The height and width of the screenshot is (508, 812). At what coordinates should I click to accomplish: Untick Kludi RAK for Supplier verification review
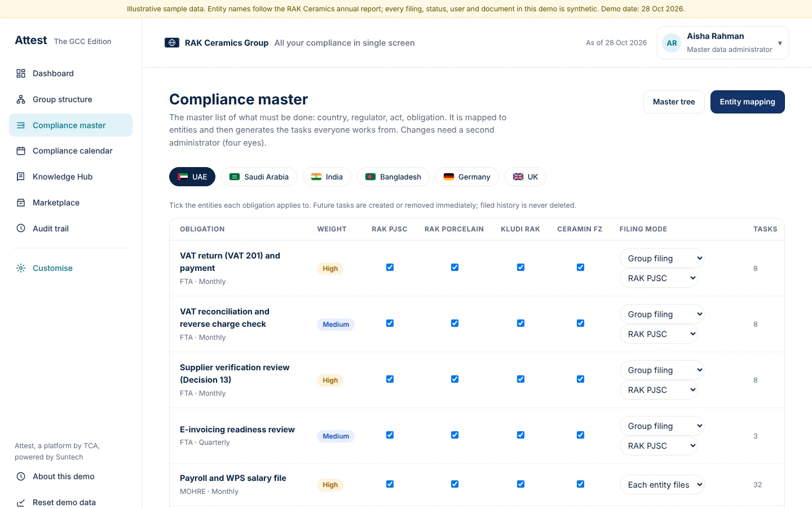point(520,379)
